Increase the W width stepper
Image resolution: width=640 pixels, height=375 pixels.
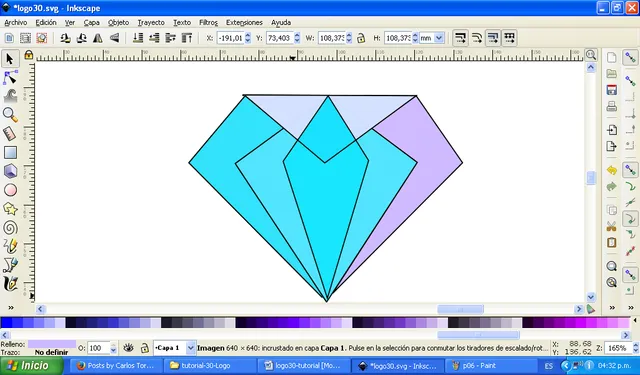[349, 36]
